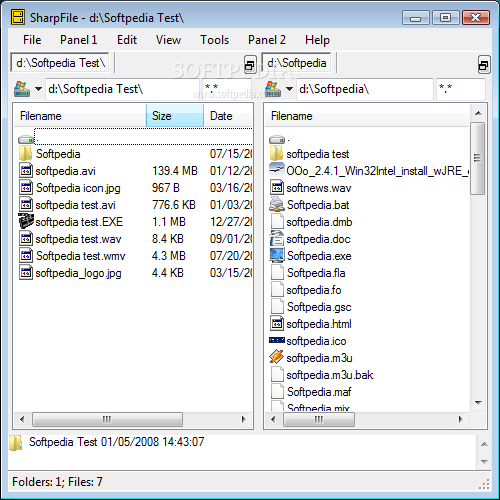Click the left panel *.* filter field
The height and width of the screenshot is (500, 500).
[x=227, y=89]
